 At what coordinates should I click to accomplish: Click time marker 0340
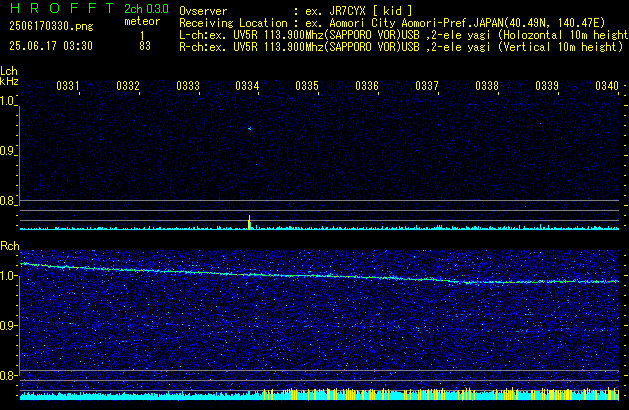click(x=607, y=86)
